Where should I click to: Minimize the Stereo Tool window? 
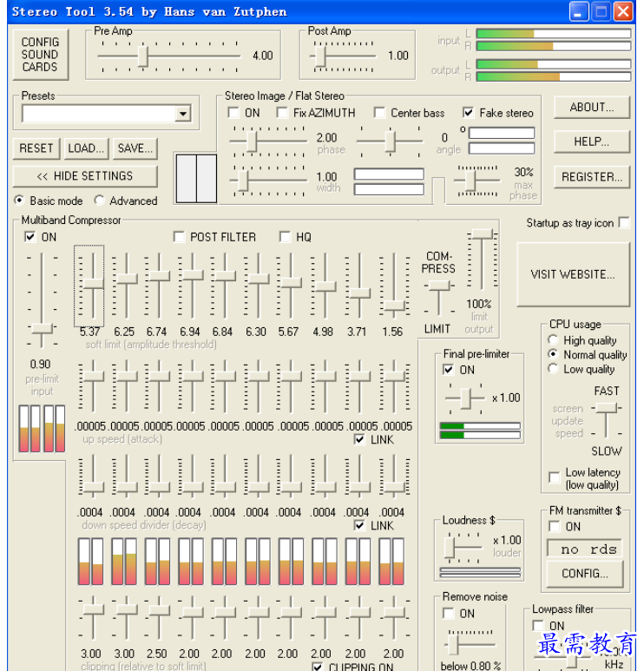(579, 11)
